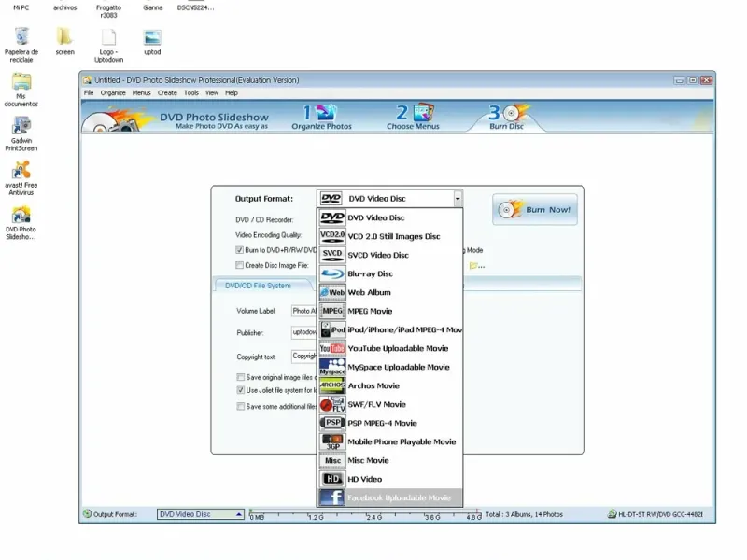
Task: Open status bar DVD Video Disc dropdown
Action: coord(201,514)
